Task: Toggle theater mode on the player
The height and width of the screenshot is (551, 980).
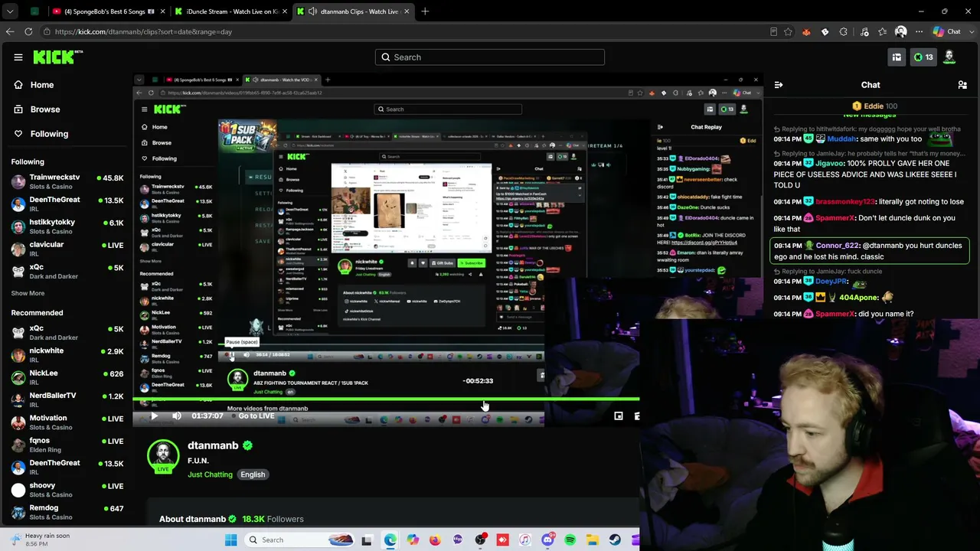Action: point(619,416)
